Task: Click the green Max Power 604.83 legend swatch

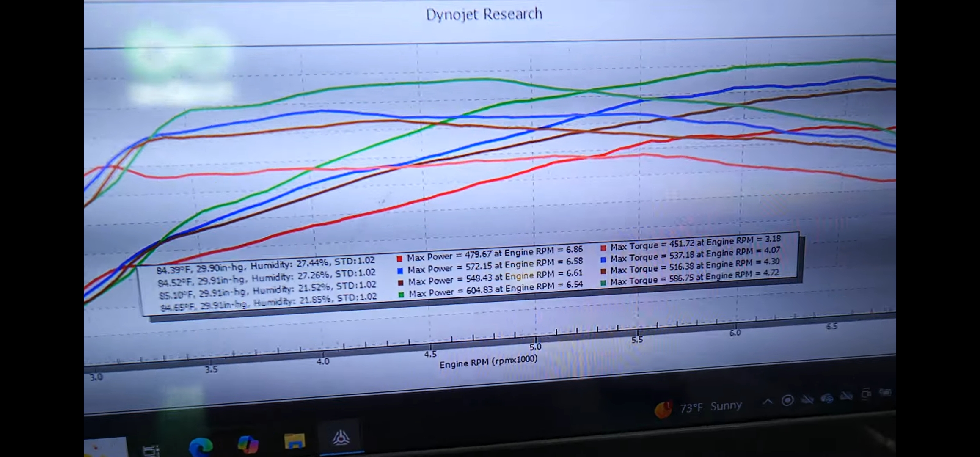Action: (x=401, y=294)
